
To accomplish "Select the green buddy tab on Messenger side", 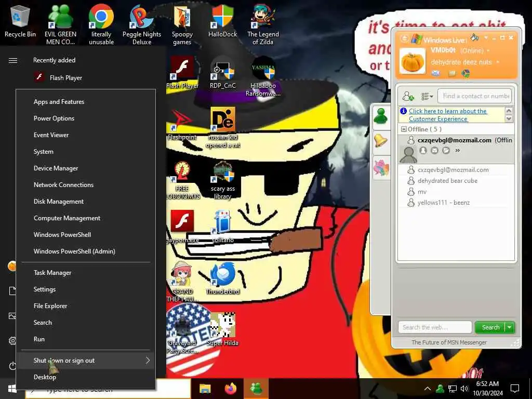I will (x=381, y=116).
